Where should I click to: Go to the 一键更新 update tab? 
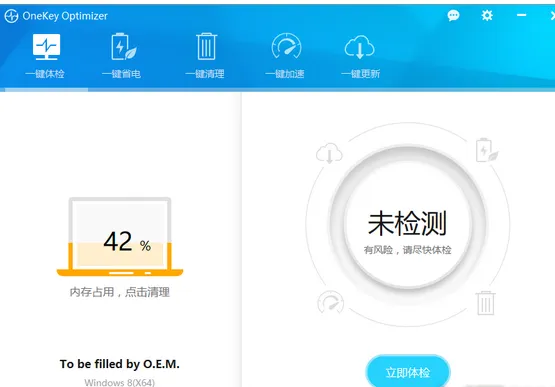(x=360, y=56)
